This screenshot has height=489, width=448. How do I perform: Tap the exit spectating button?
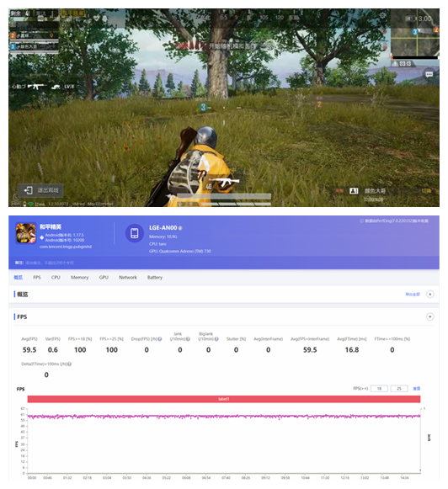[41, 190]
